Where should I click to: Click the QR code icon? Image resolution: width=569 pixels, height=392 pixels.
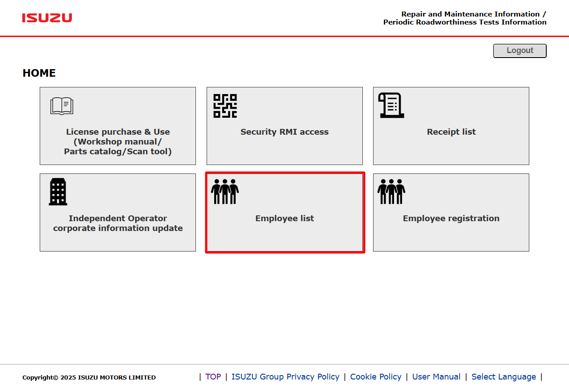(225, 106)
